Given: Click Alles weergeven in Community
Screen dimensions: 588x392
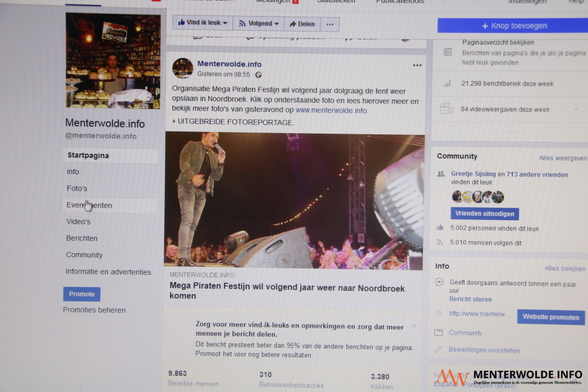Looking at the screenshot, I should coord(563,158).
